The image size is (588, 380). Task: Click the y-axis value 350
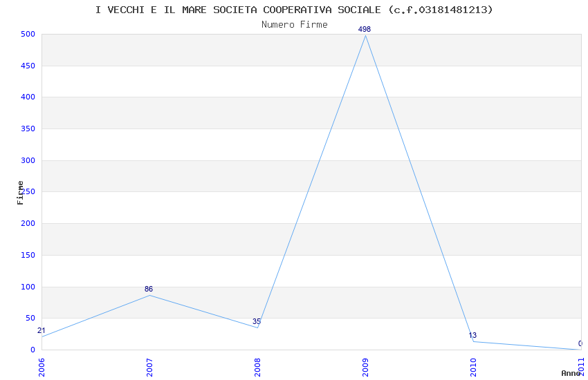28,129
